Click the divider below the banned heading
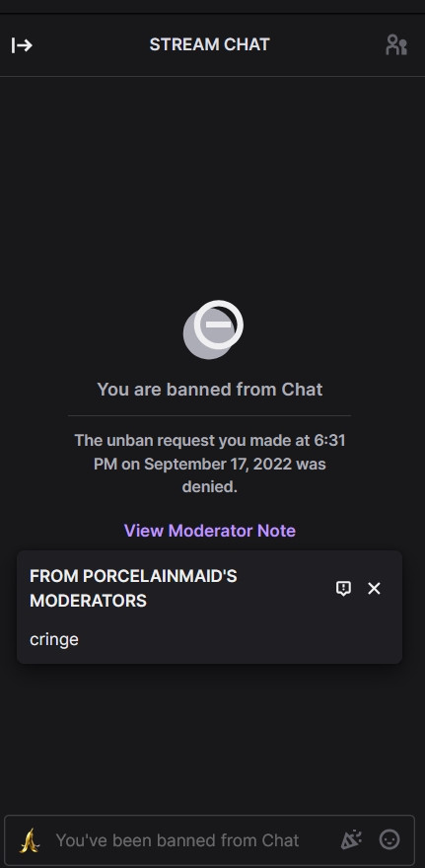 pyautogui.click(x=210, y=415)
